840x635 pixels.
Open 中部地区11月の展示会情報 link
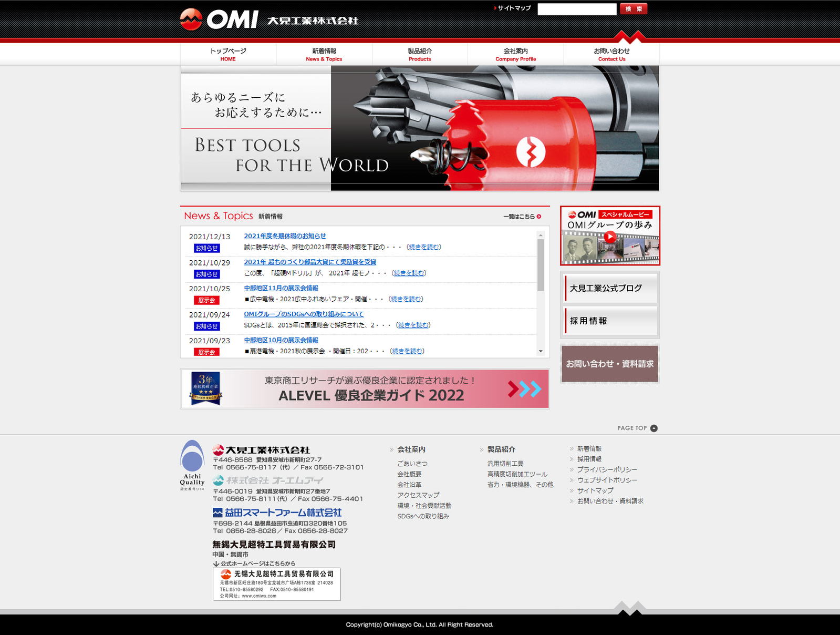coord(281,288)
